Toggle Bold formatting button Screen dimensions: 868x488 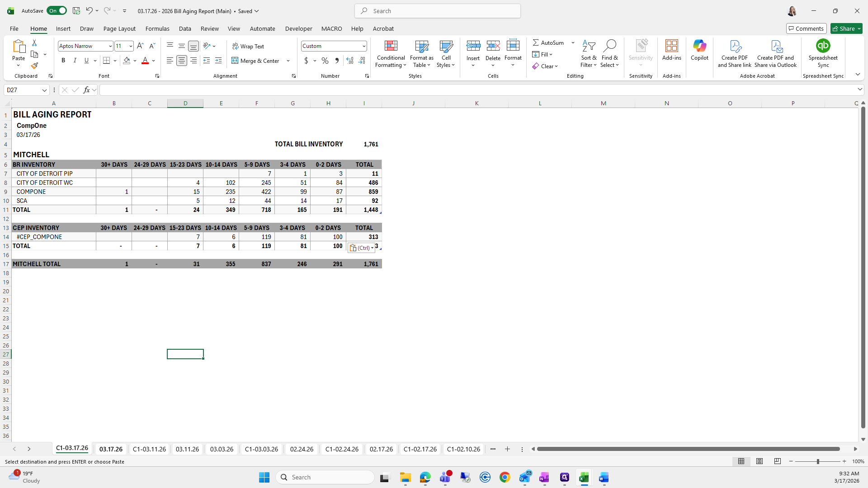click(63, 61)
